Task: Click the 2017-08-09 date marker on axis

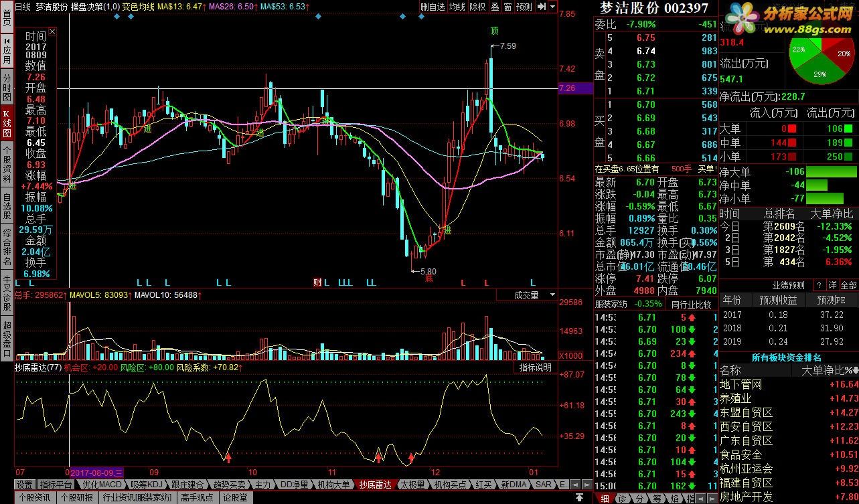Action: tap(97, 473)
